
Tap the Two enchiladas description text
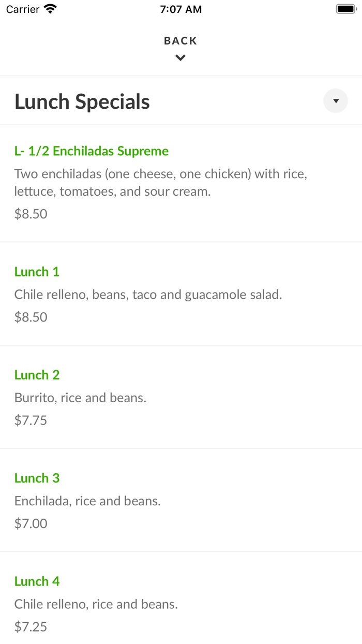pos(161,182)
